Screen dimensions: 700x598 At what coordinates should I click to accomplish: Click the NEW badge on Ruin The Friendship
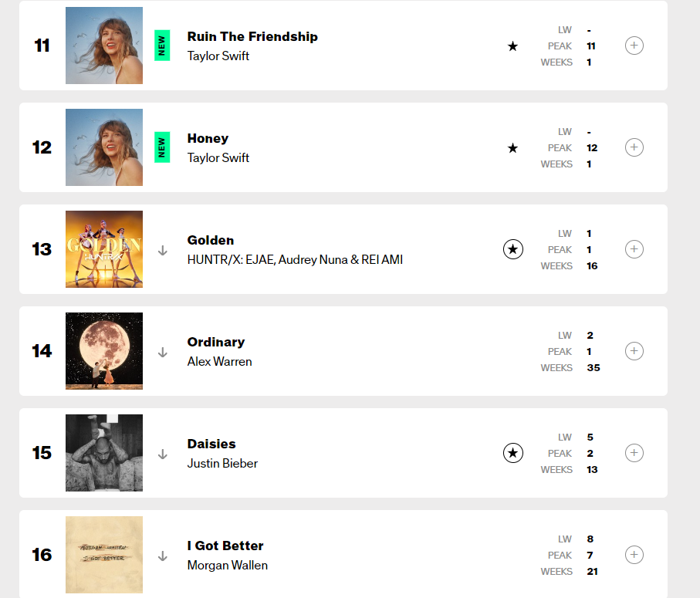coord(162,46)
